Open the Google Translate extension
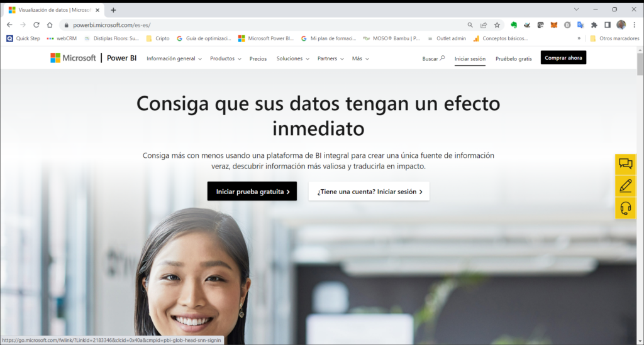 [580, 25]
